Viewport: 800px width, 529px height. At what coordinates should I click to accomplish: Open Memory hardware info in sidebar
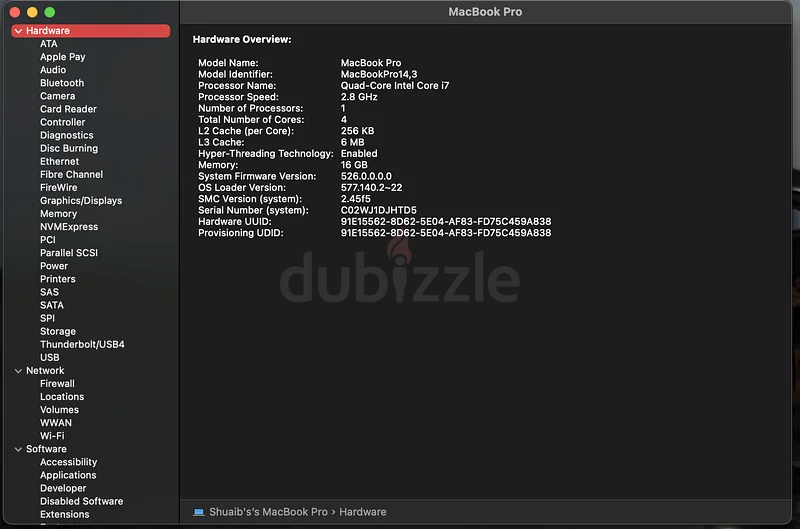pos(59,214)
